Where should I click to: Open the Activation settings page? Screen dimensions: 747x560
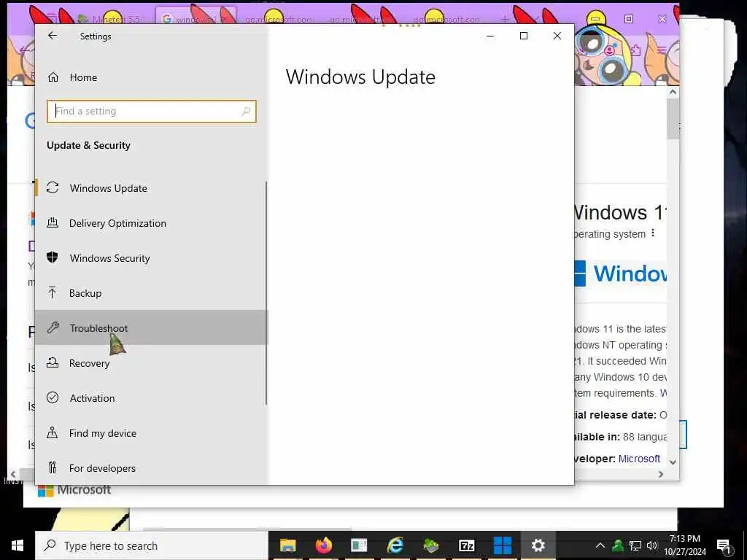tap(152, 397)
